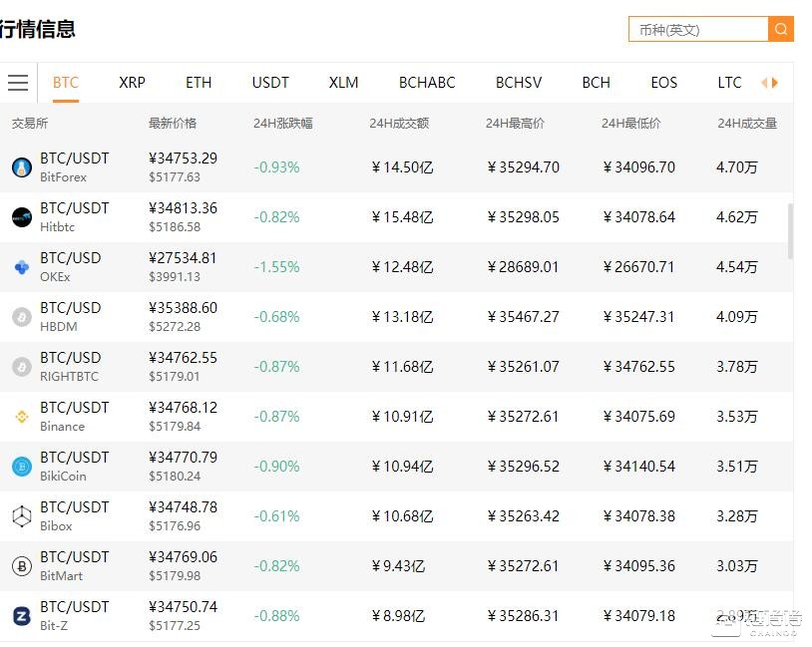Viewport: 812px width, 647px height.
Task: Expand more coins with the right arrow
Action: [774, 83]
